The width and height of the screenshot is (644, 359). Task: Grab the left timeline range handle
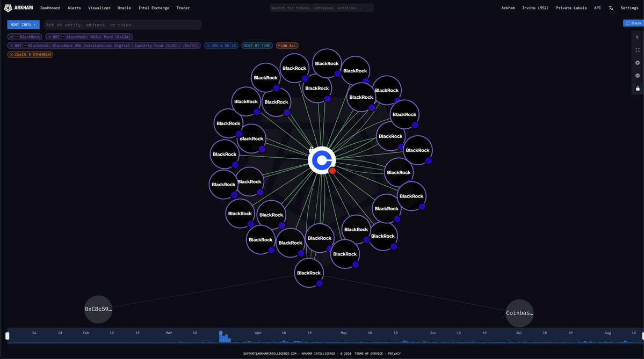tap(7, 336)
